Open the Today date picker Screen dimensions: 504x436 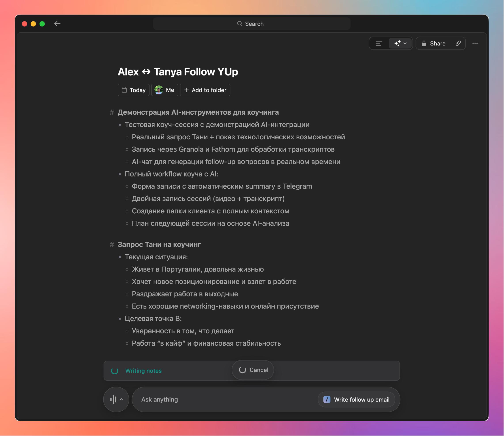click(134, 90)
